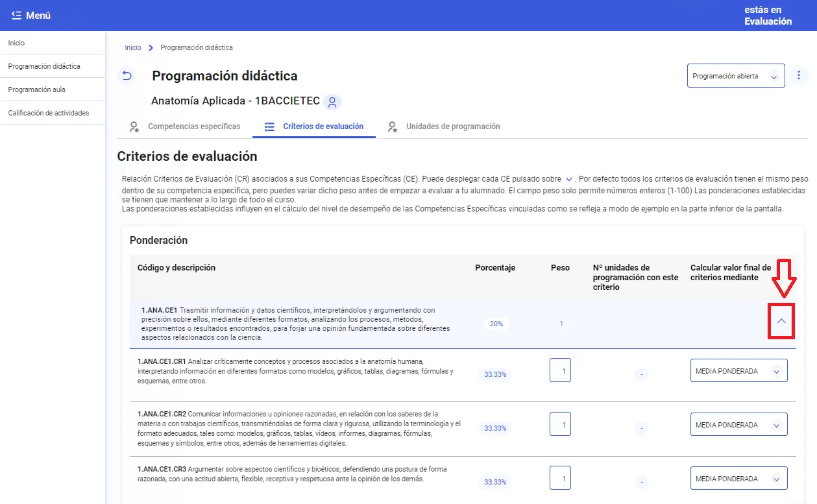The image size is (817, 504).
Task: Open MEDIA PONDERADA dropdown for 1.ANA.CE1.CR1
Action: tap(738, 370)
